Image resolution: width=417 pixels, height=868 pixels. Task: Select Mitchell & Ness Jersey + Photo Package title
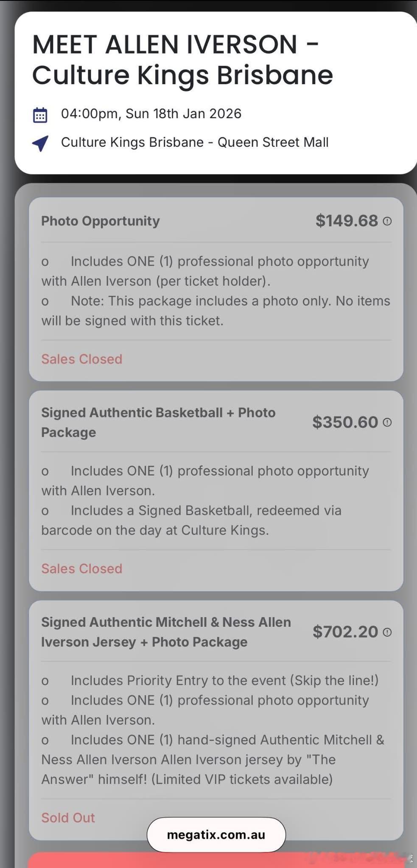166,632
